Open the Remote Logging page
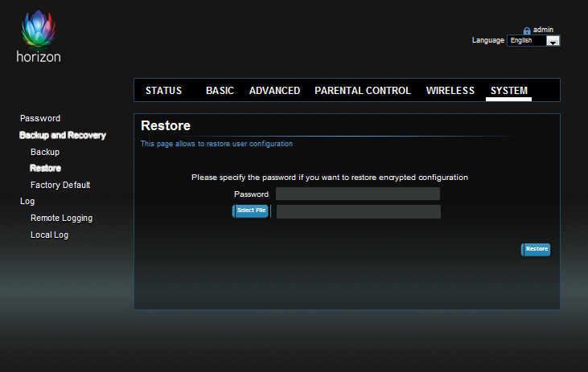 61,218
